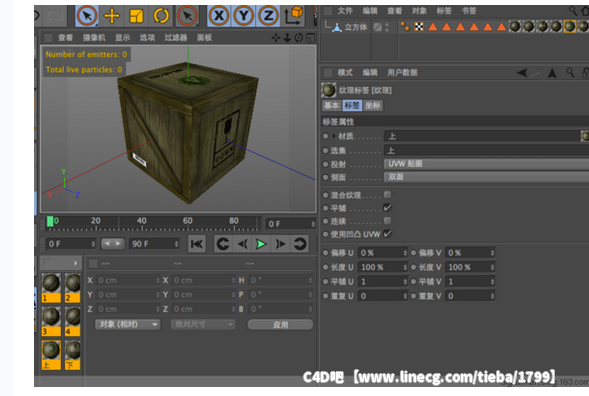Click attribute manager search icon
Viewport: 589px width, 396px height.
click(570, 72)
